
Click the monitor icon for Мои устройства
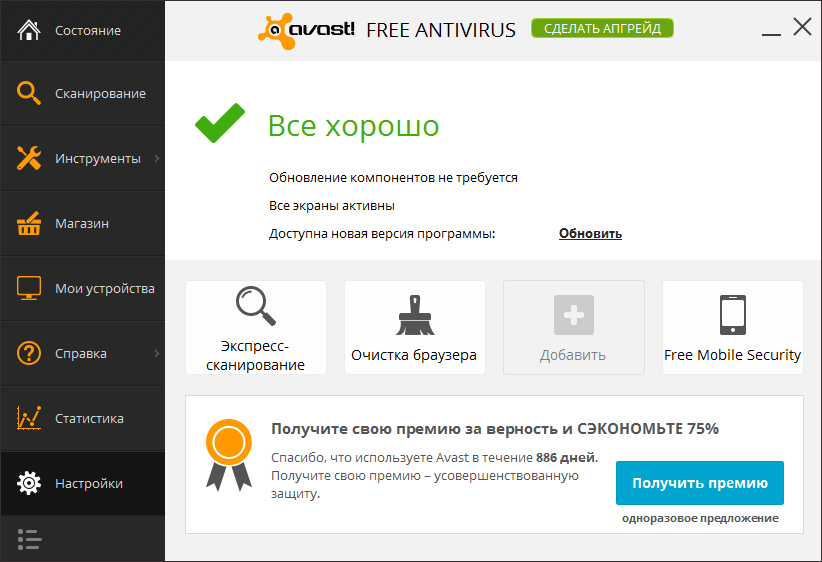pyautogui.click(x=29, y=288)
